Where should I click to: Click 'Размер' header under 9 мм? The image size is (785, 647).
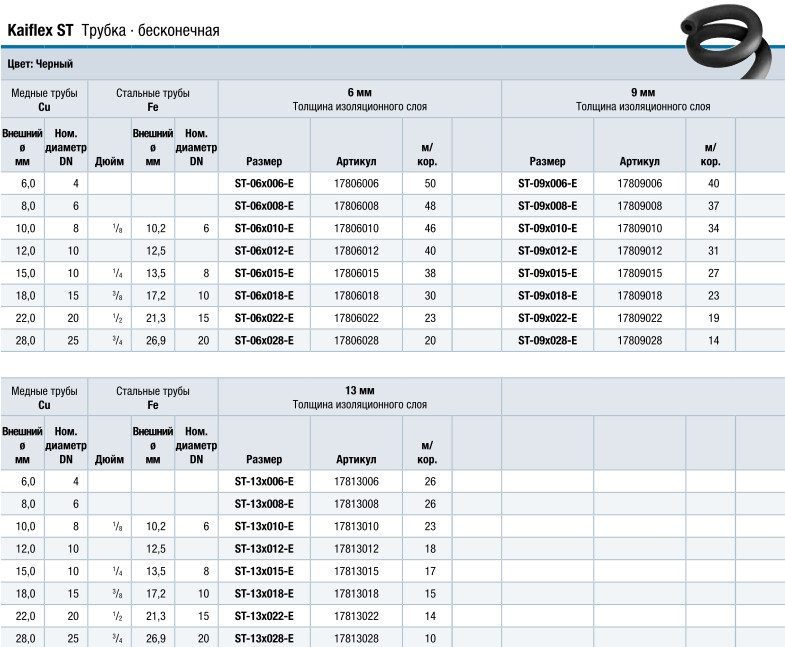click(x=547, y=162)
